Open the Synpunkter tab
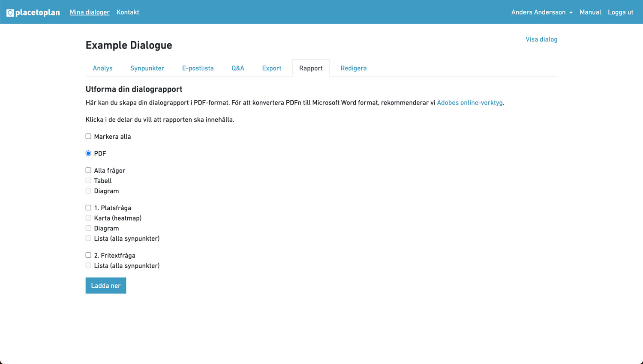 147,68
